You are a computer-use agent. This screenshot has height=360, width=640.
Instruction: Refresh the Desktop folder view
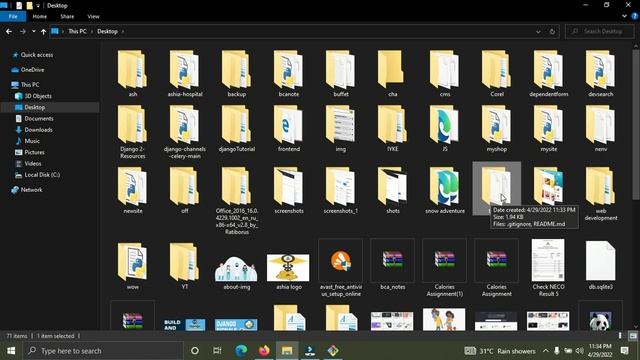[552, 31]
